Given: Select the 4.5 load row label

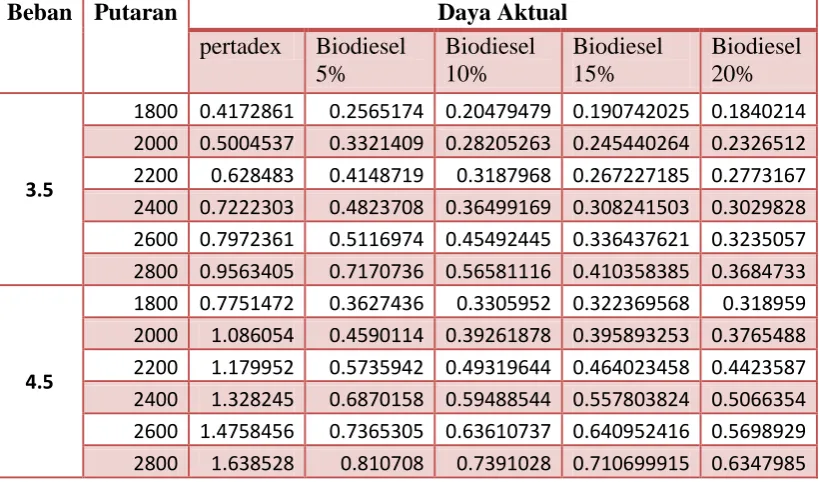Looking at the screenshot, I should [x=40, y=382].
